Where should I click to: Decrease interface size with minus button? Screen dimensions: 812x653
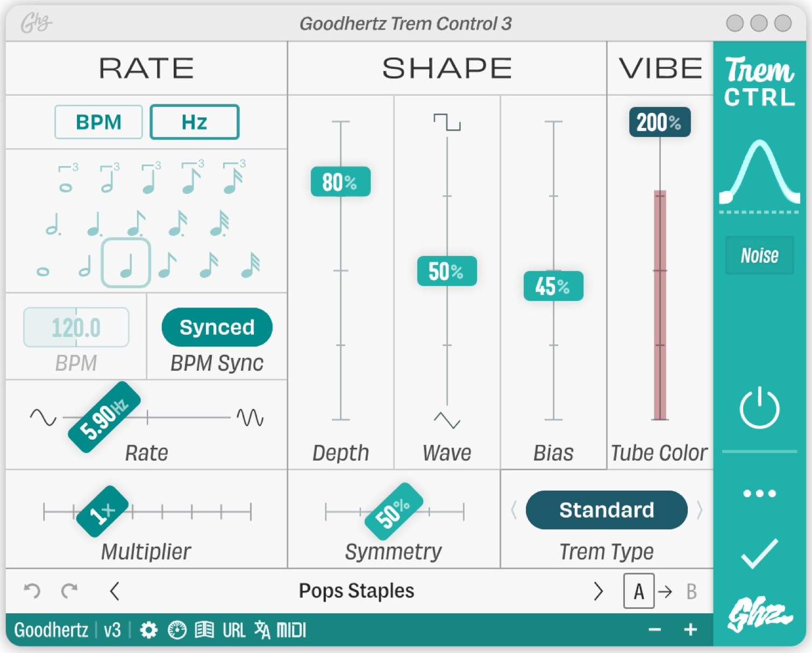654,629
